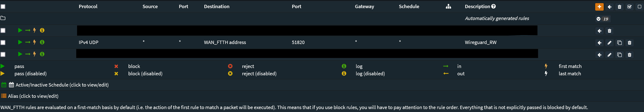Edit the Wireguard_RW rule with the pencil icon
This screenshot has width=644, height=112.
(609, 43)
